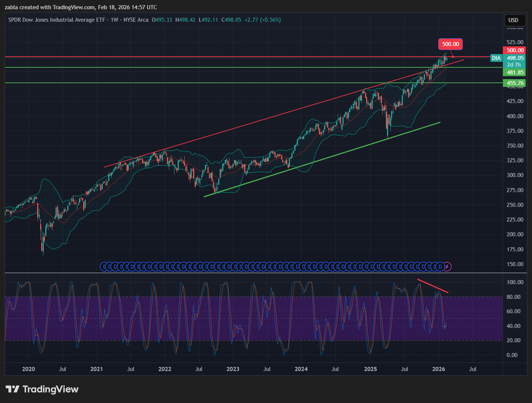This screenshot has width=532, height=403.
Task: Select the red divergence line above oscillator
Action: click(433, 286)
